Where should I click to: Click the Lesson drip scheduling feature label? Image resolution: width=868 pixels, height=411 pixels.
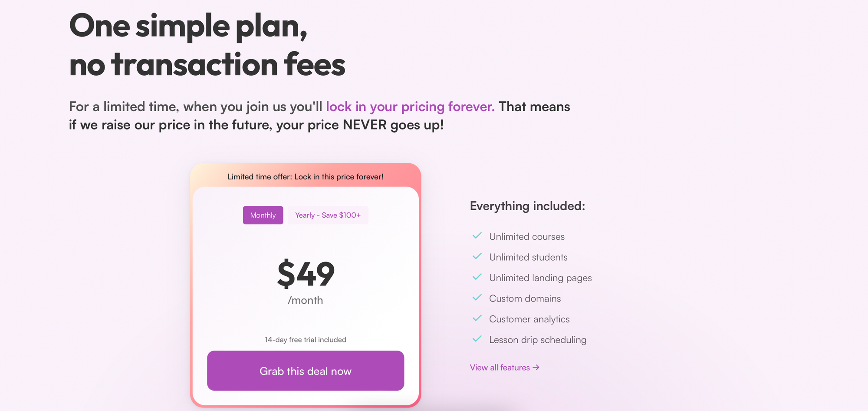coord(538,340)
